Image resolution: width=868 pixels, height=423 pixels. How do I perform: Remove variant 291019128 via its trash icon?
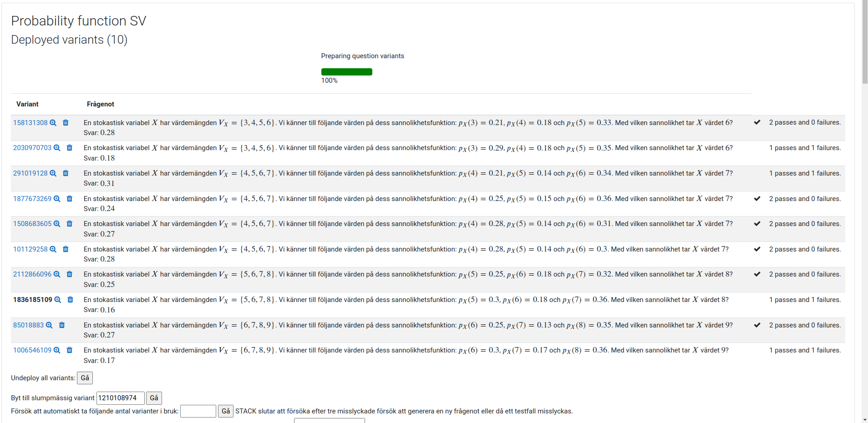66,173
